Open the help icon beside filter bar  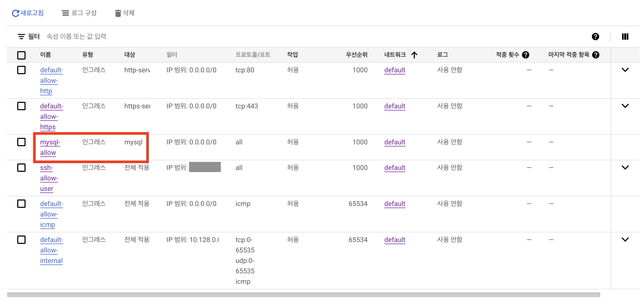[595, 37]
